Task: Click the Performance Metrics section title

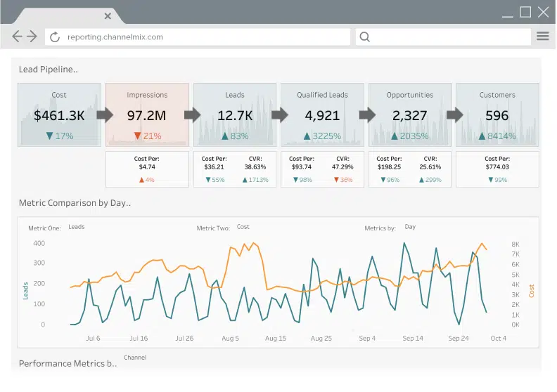Action: click(x=68, y=364)
